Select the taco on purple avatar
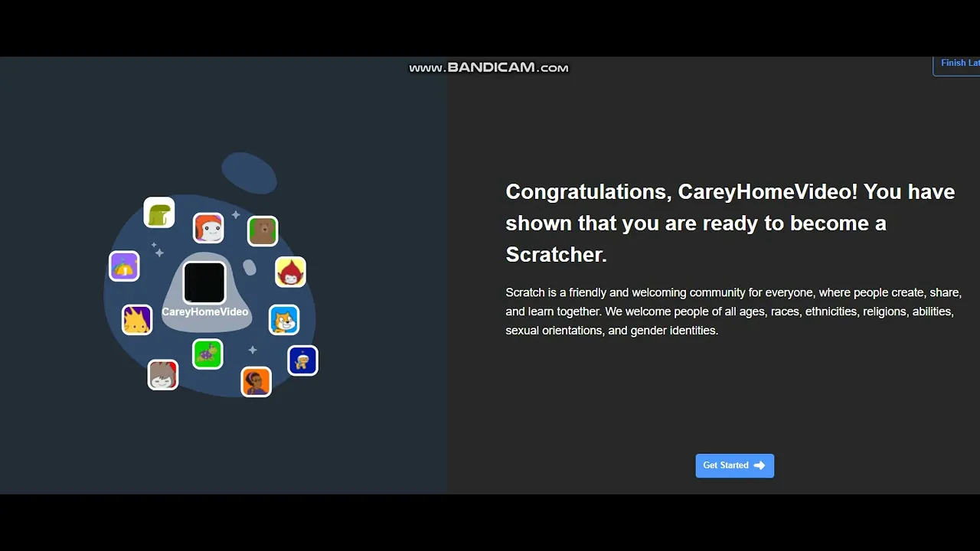 click(x=124, y=266)
